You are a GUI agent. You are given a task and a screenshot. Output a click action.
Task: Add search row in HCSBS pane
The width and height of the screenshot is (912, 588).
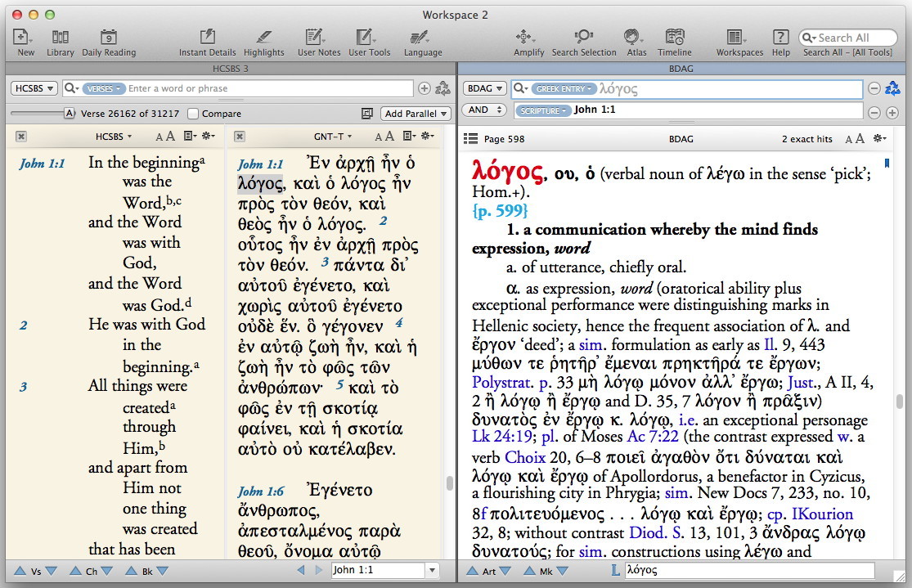tap(424, 88)
